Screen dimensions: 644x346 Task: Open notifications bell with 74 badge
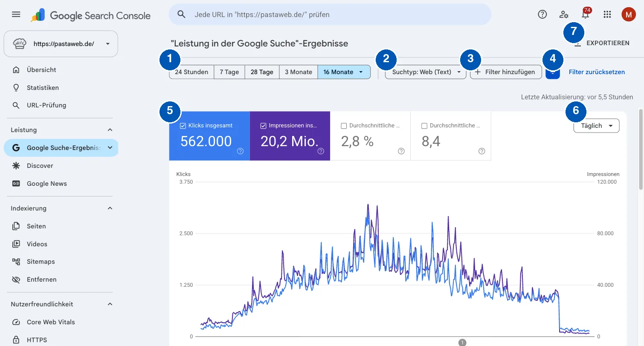click(x=586, y=14)
